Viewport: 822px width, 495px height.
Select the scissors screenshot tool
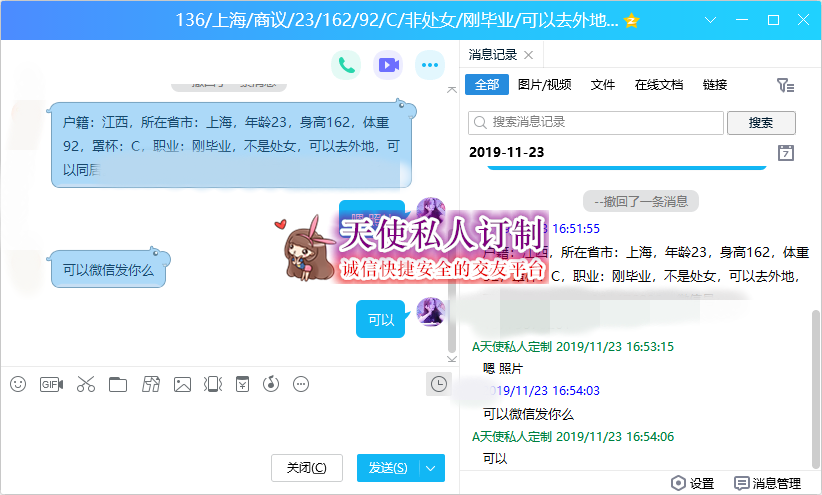[85, 384]
